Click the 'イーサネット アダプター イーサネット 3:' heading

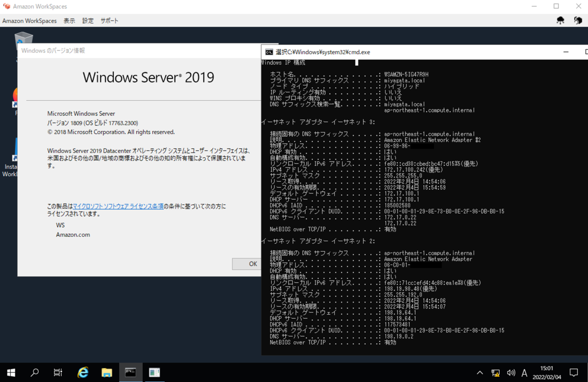coord(318,122)
